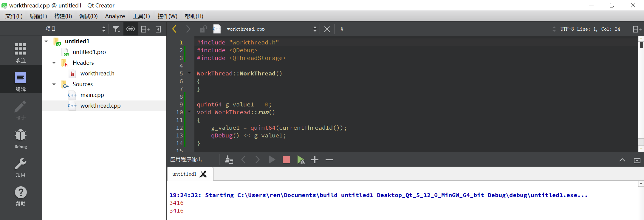
Task: Stop the running application red square
Action: tap(286, 159)
